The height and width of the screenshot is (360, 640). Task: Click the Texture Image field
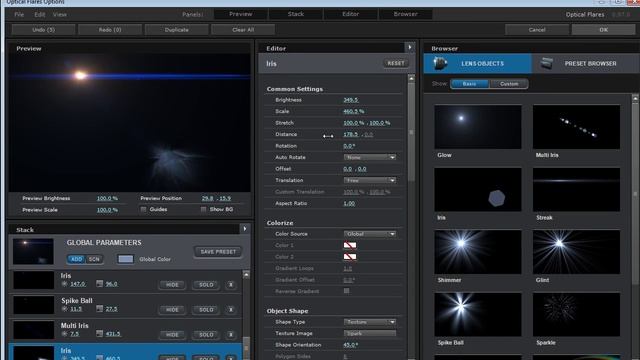coord(370,333)
